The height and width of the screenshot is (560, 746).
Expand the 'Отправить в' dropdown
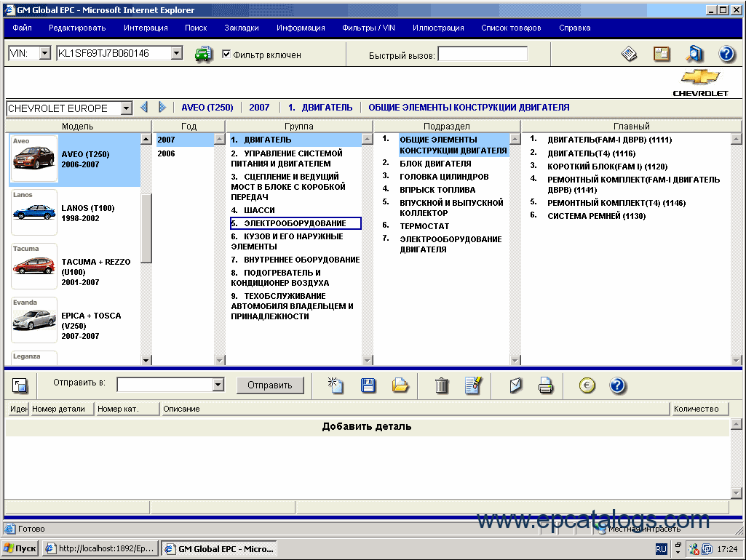pyautogui.click(x=218, y=385)
